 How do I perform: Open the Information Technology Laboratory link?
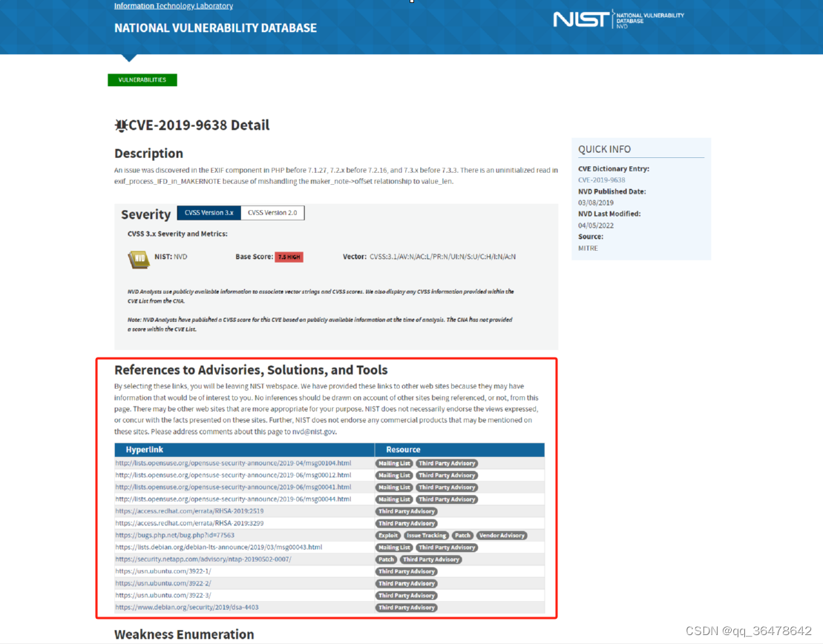coord(174,6)
